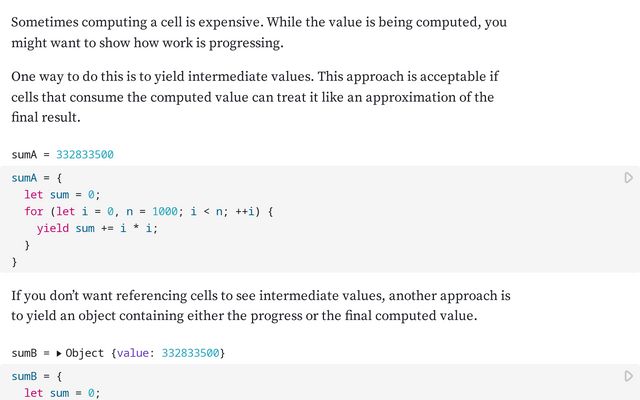640x400 pixels.
Task: Click the value 332833500 inside sumB Object
Action: click(190, 353)
